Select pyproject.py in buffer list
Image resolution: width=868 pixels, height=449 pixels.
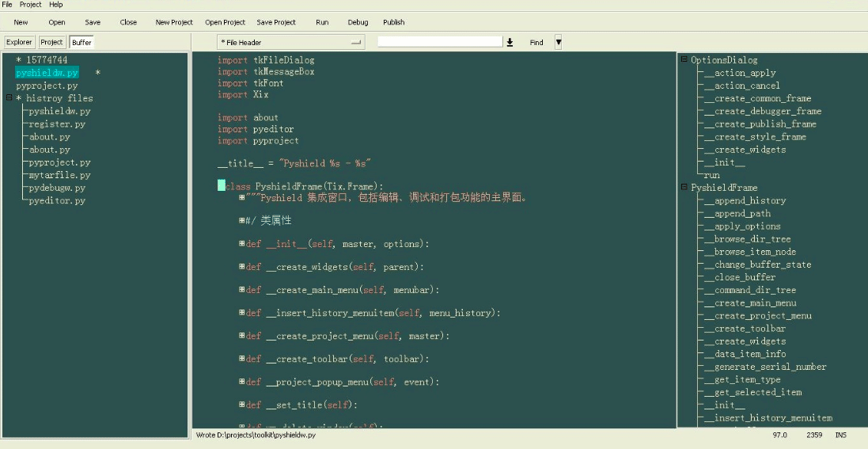pos(47,86)
